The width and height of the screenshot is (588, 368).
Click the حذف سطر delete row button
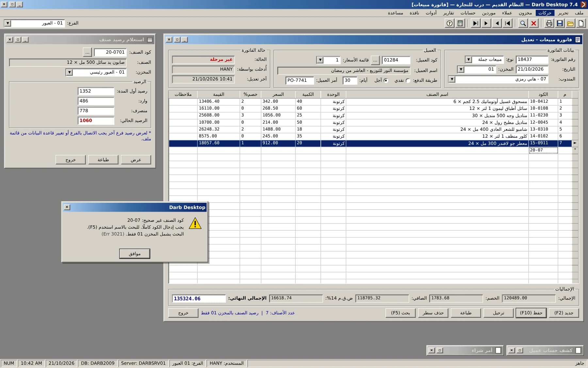pyautogui.click(x=433, y=313)
